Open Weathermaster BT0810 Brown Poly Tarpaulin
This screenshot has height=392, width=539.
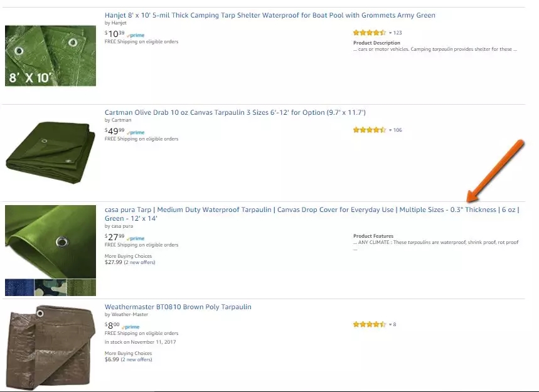coord(178,307)
